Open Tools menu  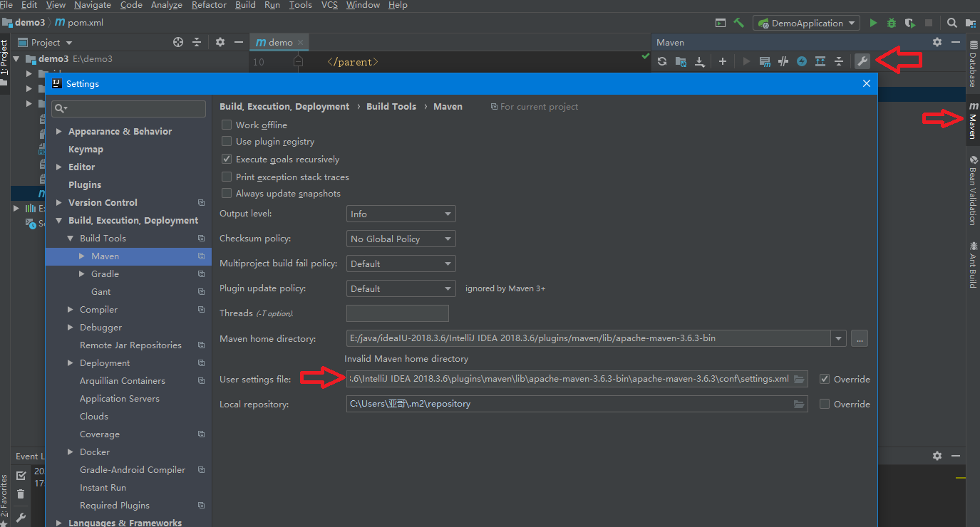click(301, 5)
